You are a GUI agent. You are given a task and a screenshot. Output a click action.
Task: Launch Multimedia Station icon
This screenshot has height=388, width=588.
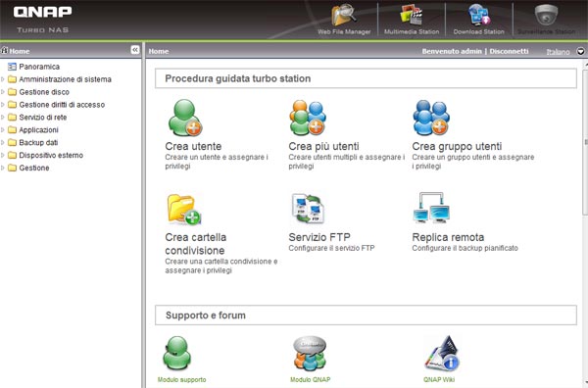pos(412,15)
